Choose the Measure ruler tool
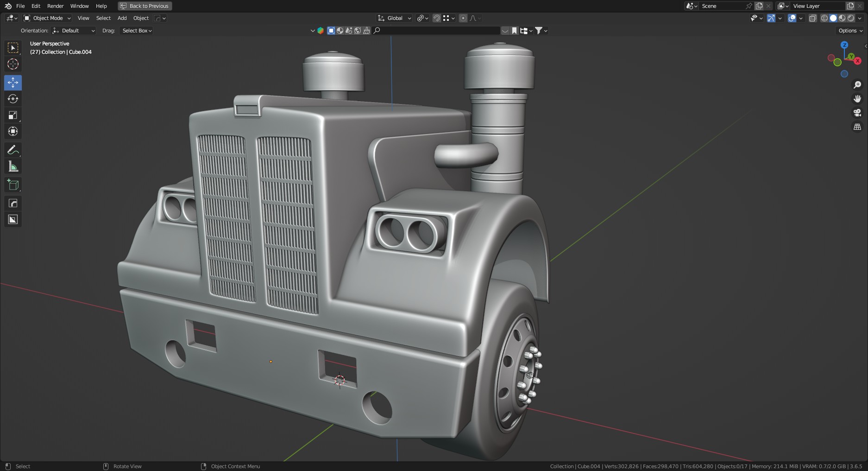 coord(13,166)
